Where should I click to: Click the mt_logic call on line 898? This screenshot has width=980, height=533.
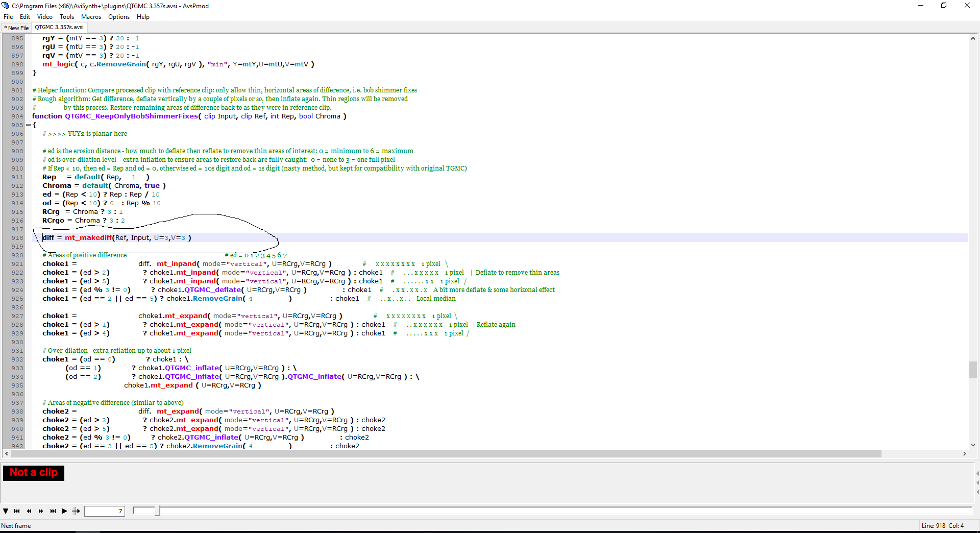click(x=58, y=64)
